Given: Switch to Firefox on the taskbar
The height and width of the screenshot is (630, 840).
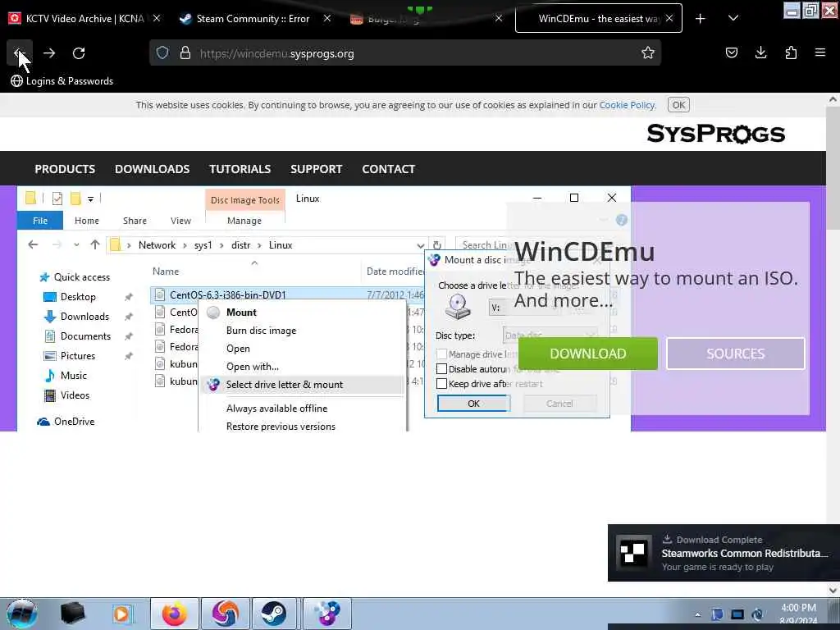Looking at the screenshot, I should [175, 614].
